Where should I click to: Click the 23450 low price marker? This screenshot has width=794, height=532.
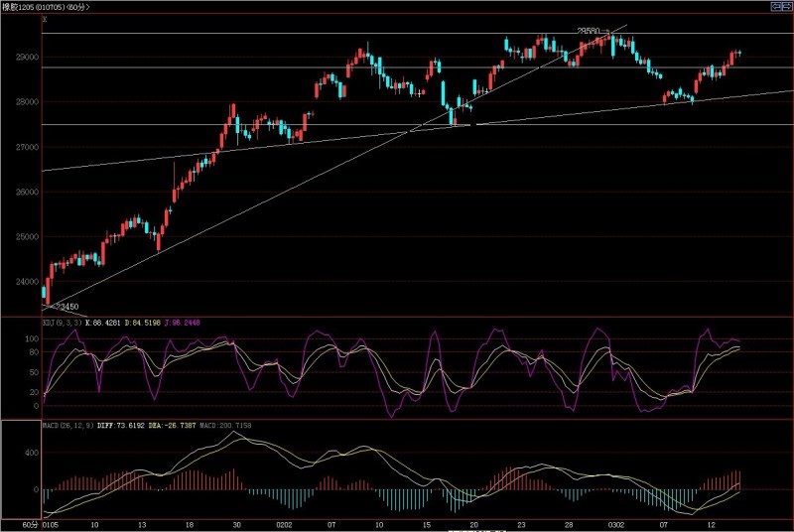click(x=66, y=307)
